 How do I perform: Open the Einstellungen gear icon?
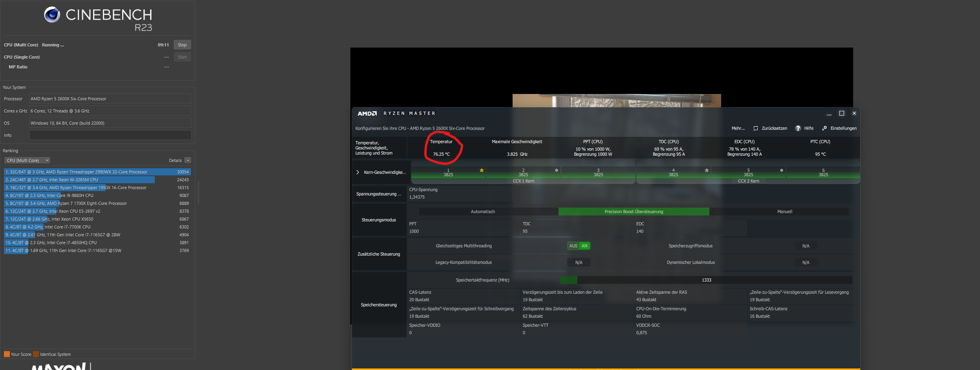(x=824, y=128)
